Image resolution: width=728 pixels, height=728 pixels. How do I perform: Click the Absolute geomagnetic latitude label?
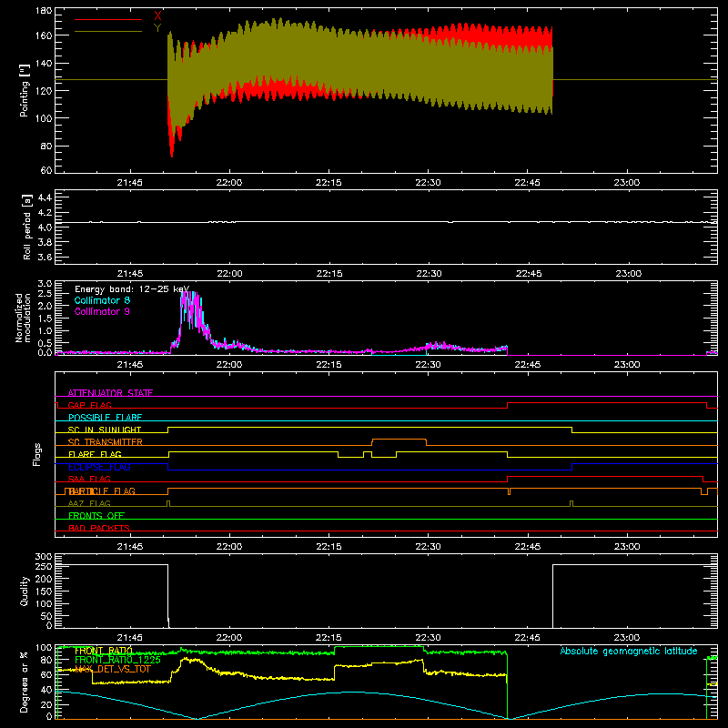coord(629,651)
